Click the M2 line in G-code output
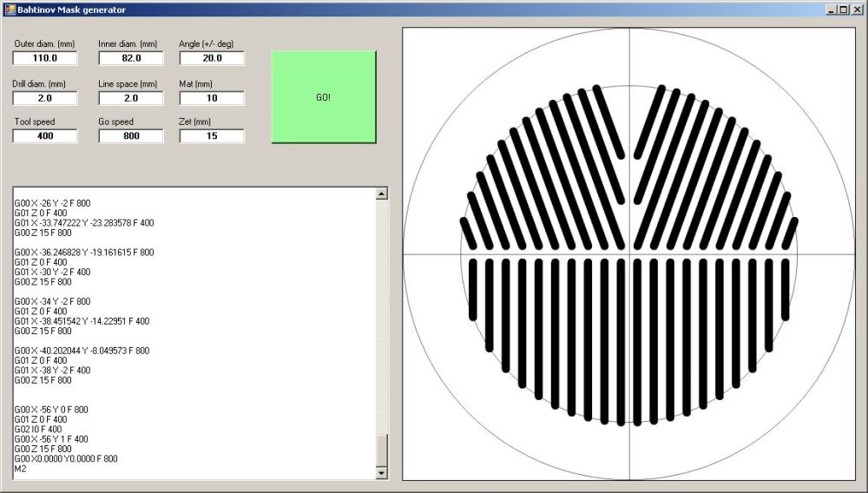The width and height of the screenshot is (868, 493). click(x=21, y=469)
